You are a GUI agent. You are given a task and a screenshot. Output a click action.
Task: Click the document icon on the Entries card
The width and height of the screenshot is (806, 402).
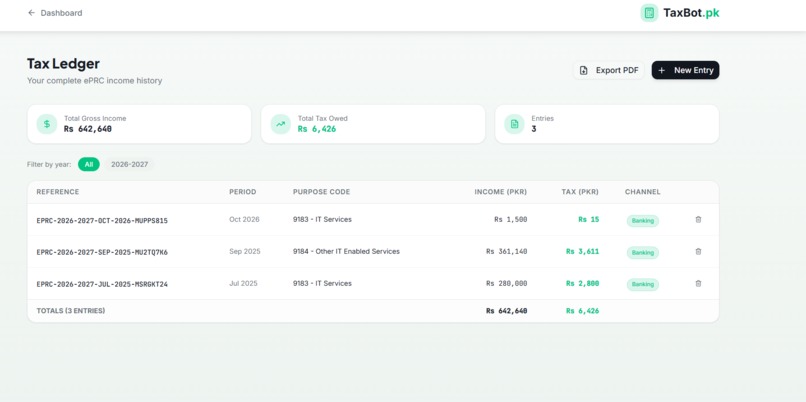pyautogui.click(x=514, y=124)
